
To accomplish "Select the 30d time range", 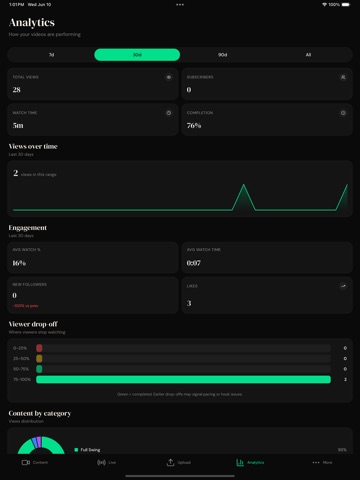I will pyautogui.click(x=137, y=55).
